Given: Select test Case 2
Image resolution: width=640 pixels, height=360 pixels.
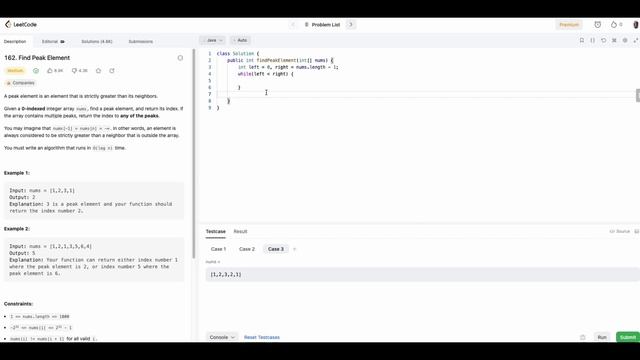Looking at the screenshot, I should coord(247,249).
